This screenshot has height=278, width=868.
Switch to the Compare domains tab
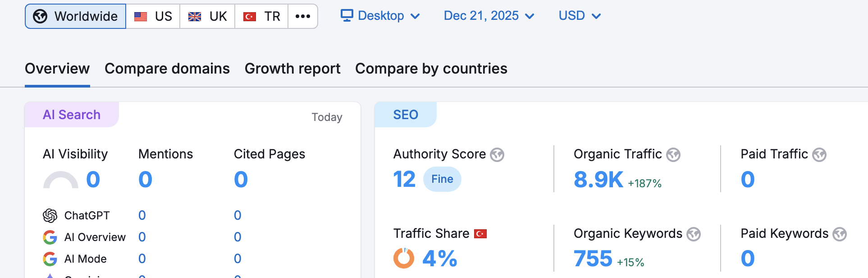pyautogui.click(x=167, y=69)
